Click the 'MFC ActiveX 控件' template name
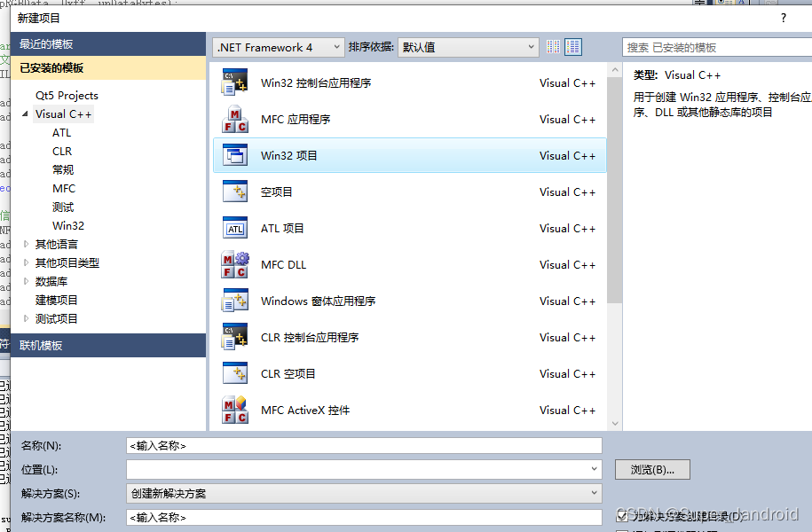The image size is (812, 532). click(x=305, y=410)
